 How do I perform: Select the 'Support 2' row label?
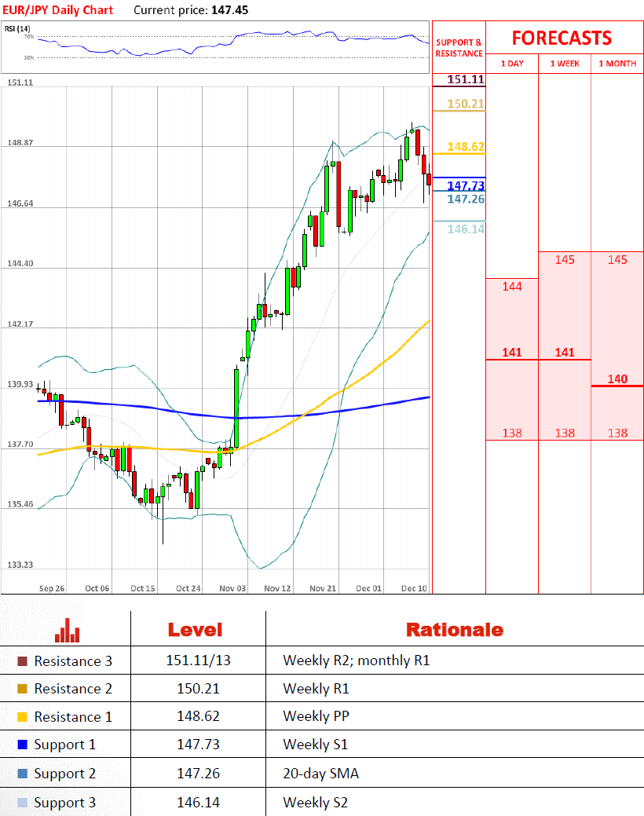tap(65, 774)
